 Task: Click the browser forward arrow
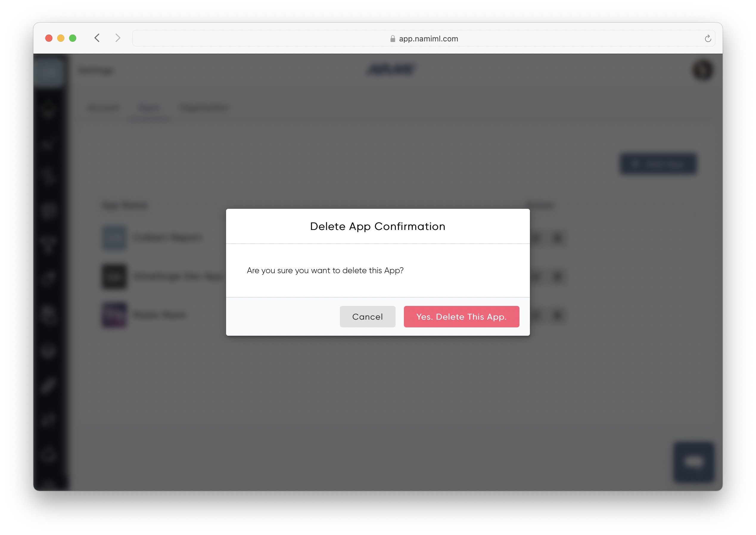pos(118,38)
